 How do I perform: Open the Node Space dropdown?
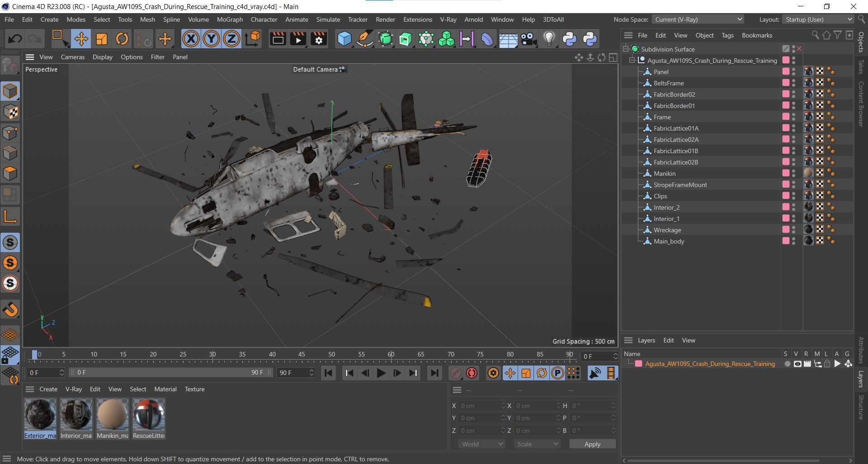tap(698, 19)
